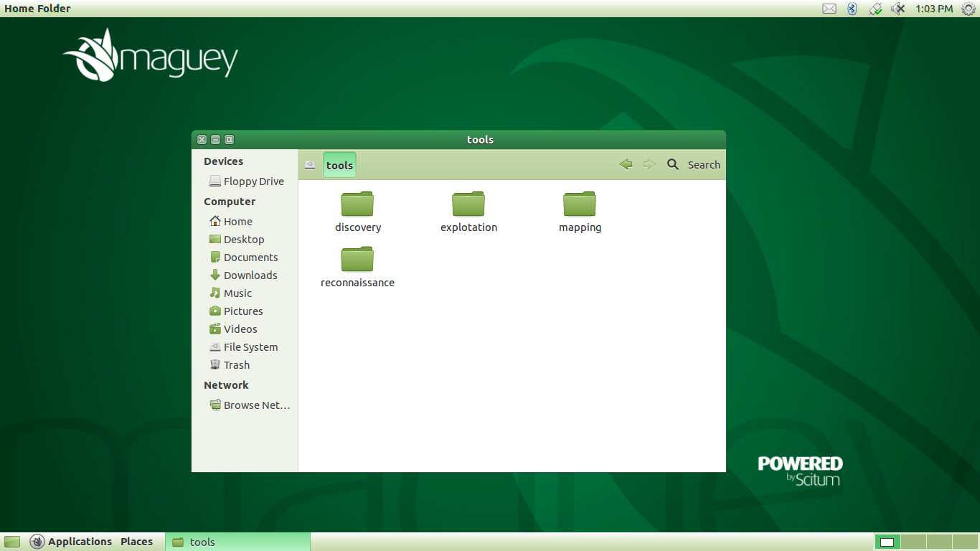Select the "mapping" folder name
980x551 pixels.
point(580,227)
